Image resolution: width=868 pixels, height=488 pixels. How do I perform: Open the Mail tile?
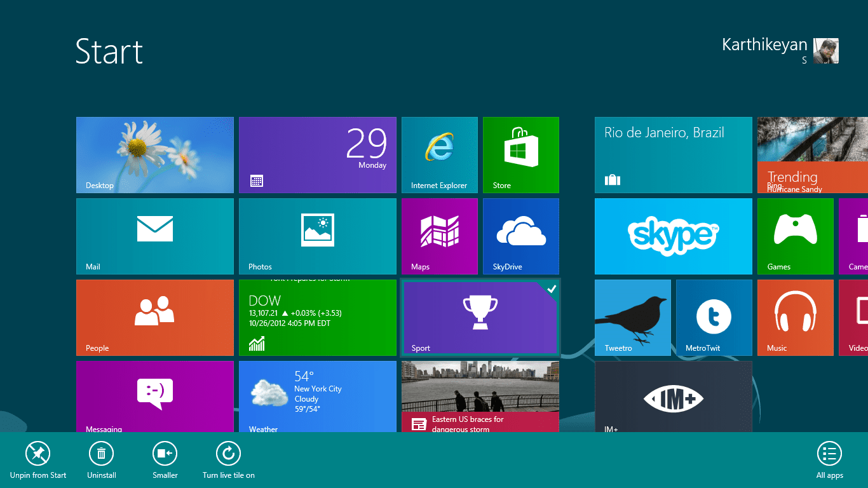click(x=155, y=236)
